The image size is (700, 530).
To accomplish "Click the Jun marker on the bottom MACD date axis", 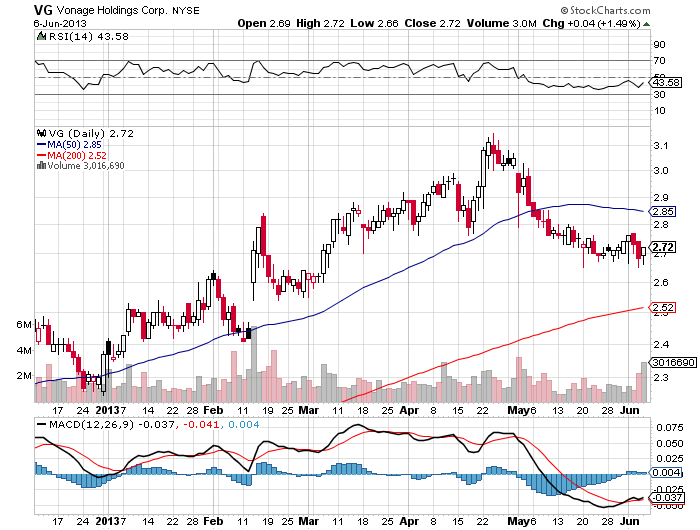I will 629,521.
